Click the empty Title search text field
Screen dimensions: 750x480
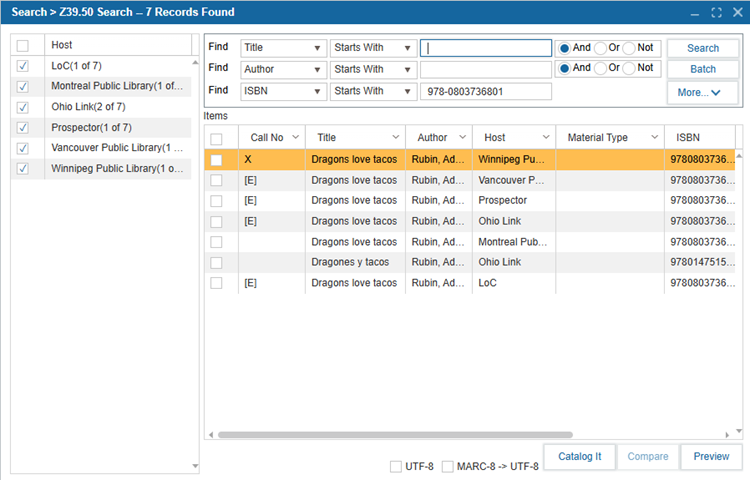pos(486,48)
